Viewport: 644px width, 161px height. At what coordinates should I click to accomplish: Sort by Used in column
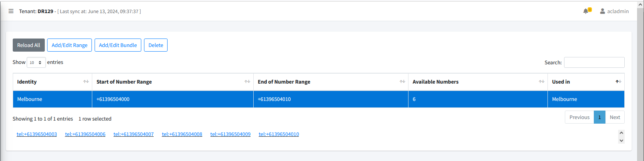586,82
